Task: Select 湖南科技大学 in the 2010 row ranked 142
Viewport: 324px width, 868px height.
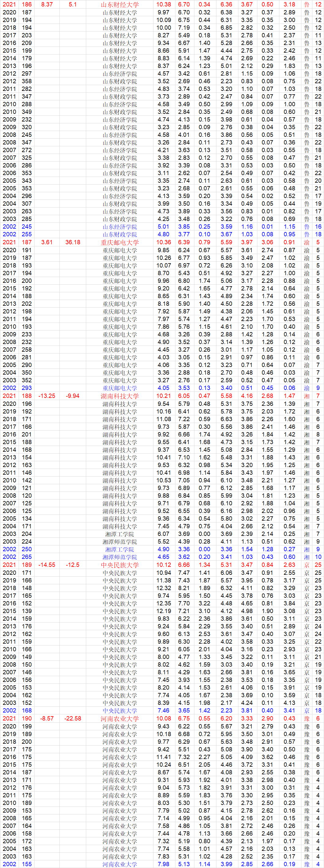Action: point(120,481)
